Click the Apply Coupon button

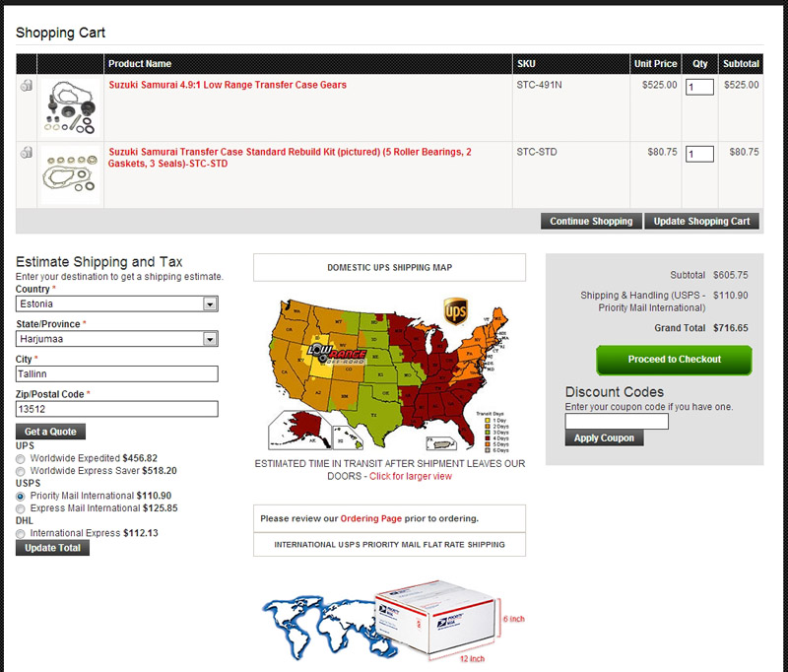(604, 437)
